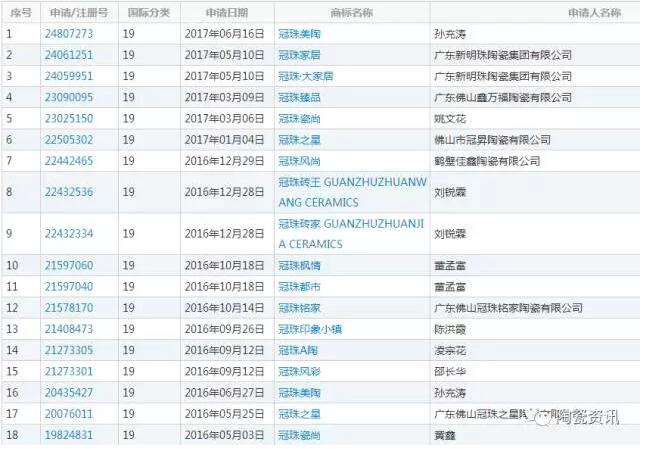Select date 2016年06月27日
Screen dimensions: 645x449
click(224, 393)
